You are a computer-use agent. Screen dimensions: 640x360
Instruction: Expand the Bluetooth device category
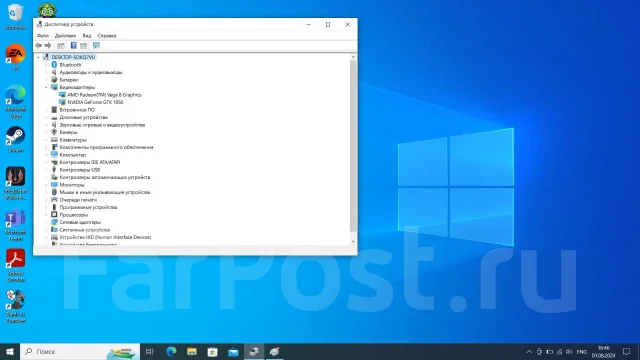pos(47,65)
